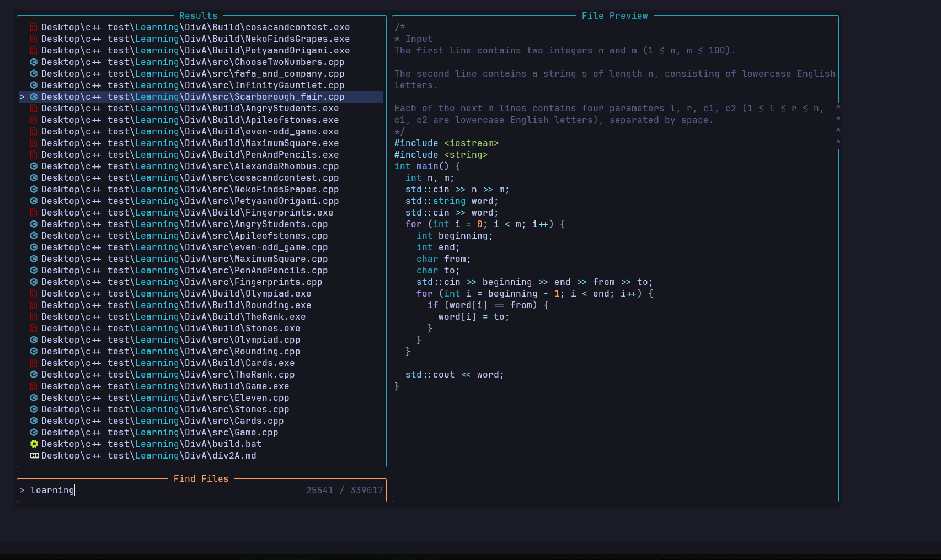This screenshot has width=941, height=560.
Task: Select NekoFindsGrapes.exe in results
Action: coord(195,39)
